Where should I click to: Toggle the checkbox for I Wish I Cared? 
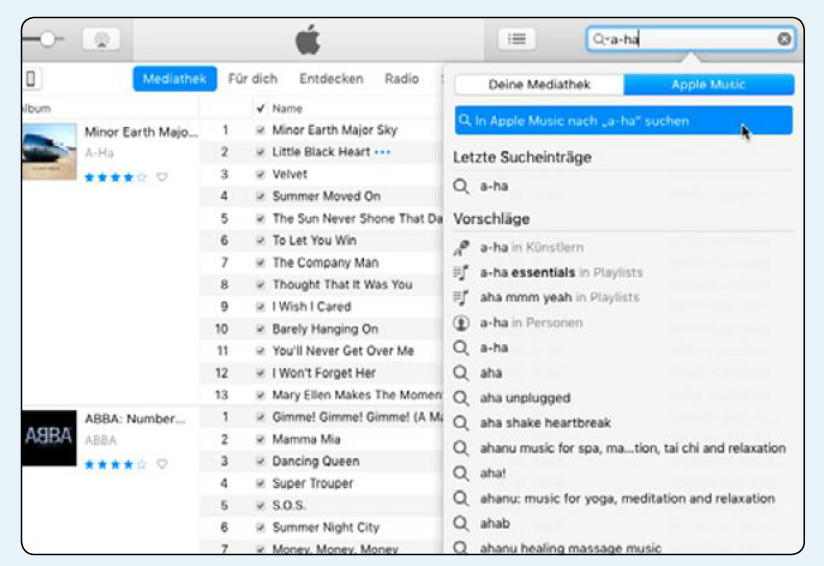pos(260,306)
